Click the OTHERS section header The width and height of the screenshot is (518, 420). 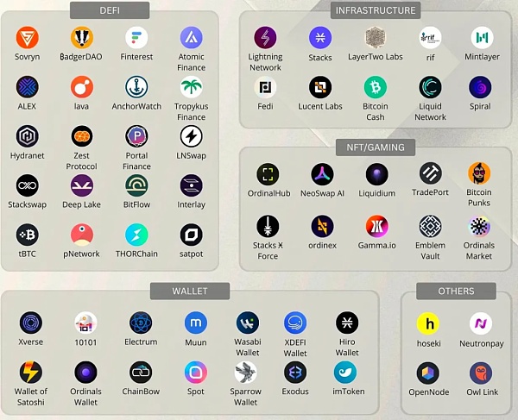[456, 291]
